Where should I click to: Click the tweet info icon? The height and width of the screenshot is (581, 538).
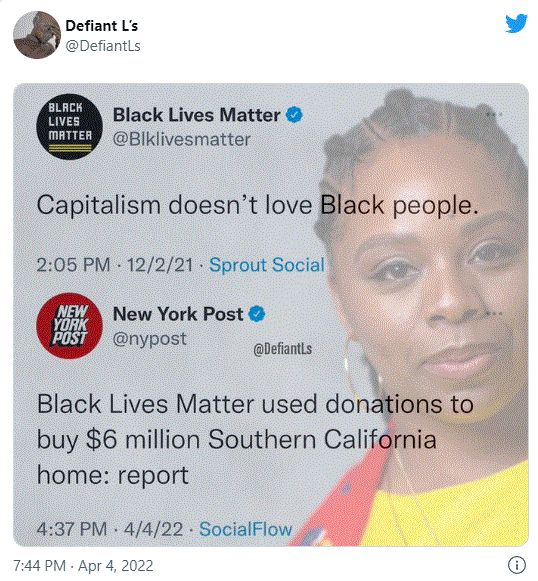click(x=516, y=565)
